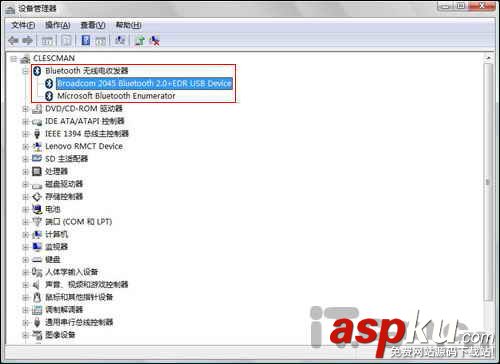Click the Bluetooth 无线电收发器 category icon
The height and width of the screenshot is (364, 500).
[37, 71]
